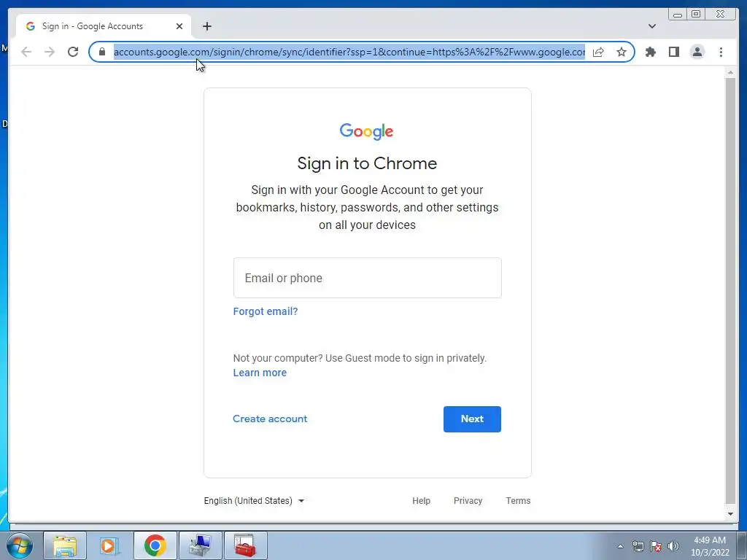Open the red toolbox taskbar icon
The height and width of the screenshot is (560, 747).
(246, 545)
